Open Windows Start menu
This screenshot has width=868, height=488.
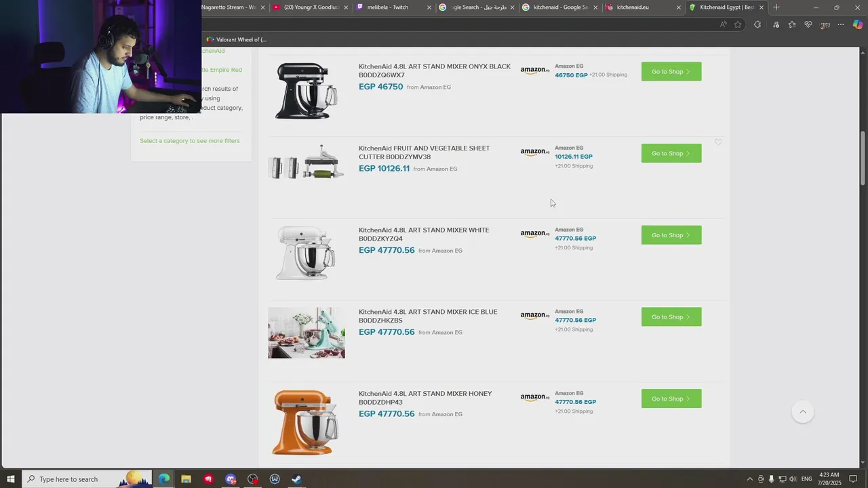click(11, 479)
